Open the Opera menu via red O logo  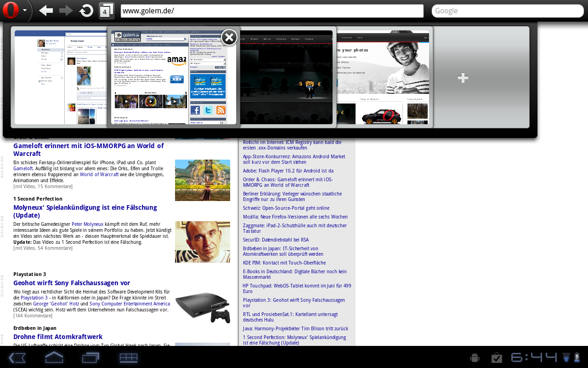(10, 10)
